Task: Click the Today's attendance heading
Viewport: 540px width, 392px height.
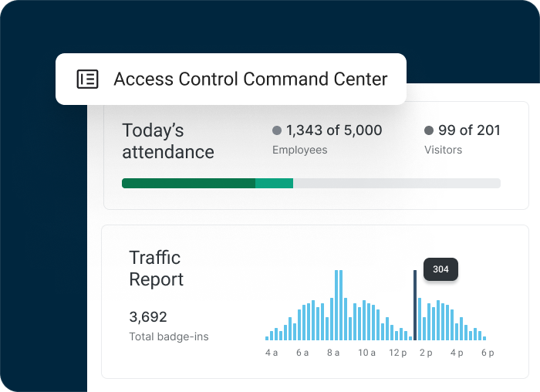Action: click(x=167, y=141)
